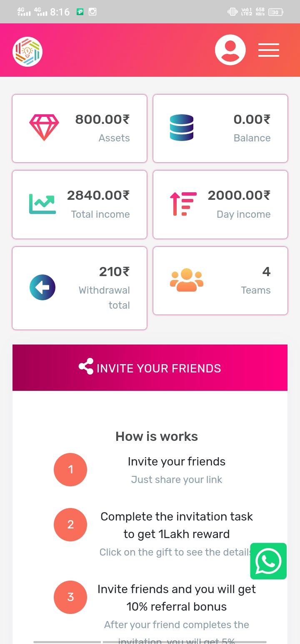This screenshot has width=300, height=644.
Task: Tap the app logo in header
Action: tap(27, 52)
